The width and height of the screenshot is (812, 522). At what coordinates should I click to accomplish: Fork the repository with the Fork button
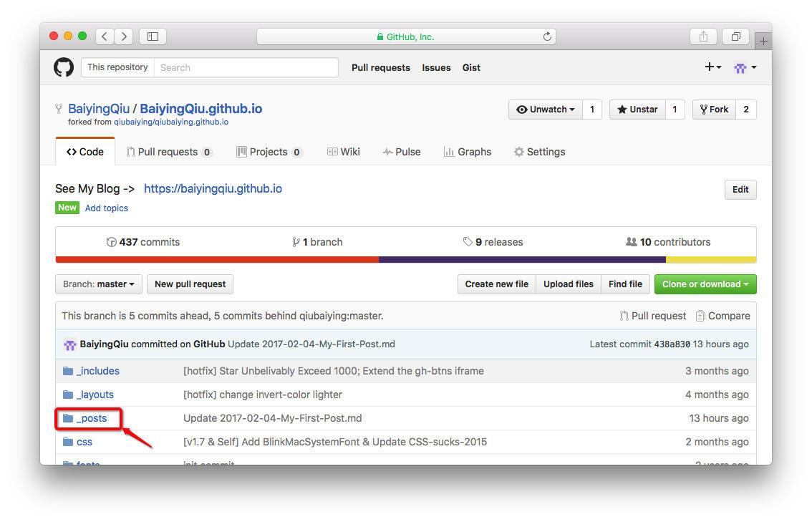pyautogui.click(x=713, y=110)
